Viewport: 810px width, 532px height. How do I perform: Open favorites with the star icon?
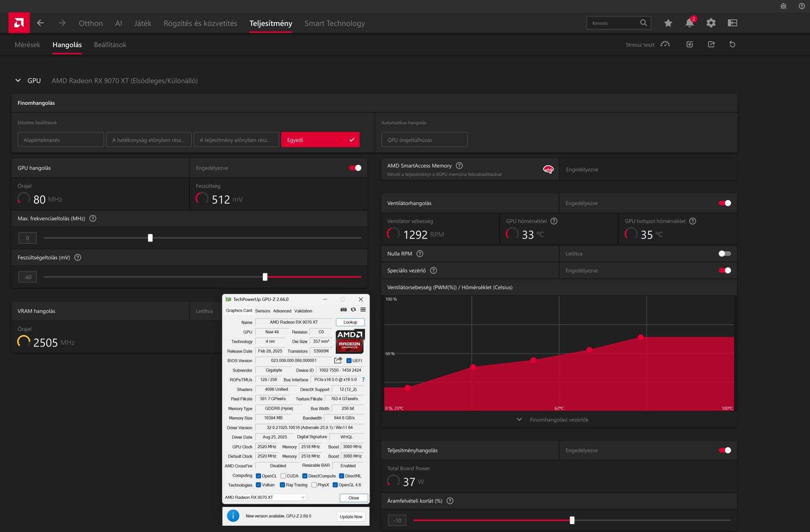[668, 23]
